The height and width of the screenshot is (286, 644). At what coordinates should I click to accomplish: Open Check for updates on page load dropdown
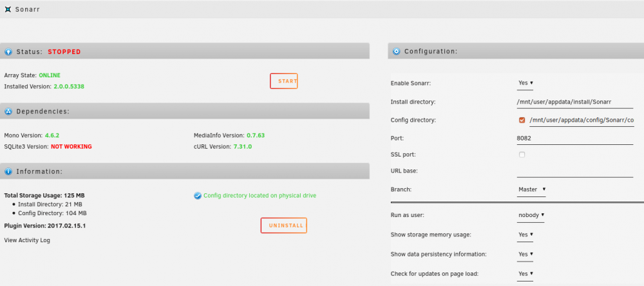click(x=526, y=274)
